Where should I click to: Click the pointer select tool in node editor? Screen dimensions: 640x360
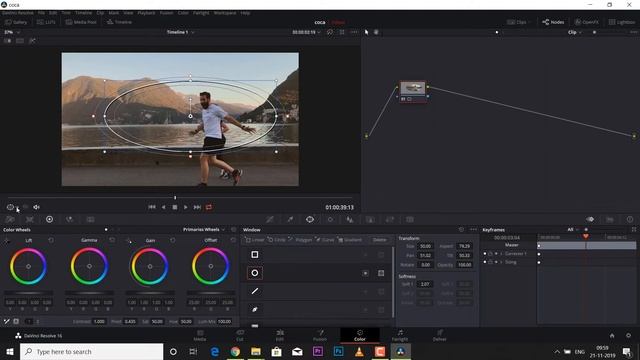point(367,32)
